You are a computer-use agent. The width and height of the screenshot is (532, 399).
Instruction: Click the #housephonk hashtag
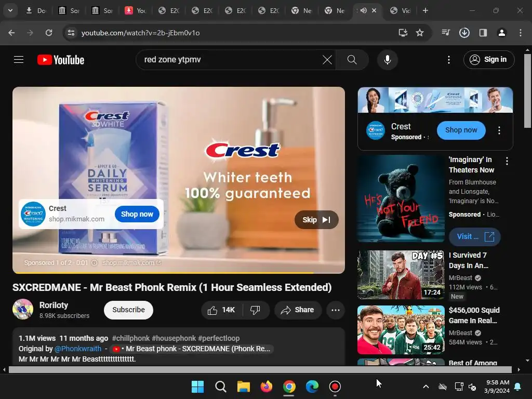(x=174, y=338)
